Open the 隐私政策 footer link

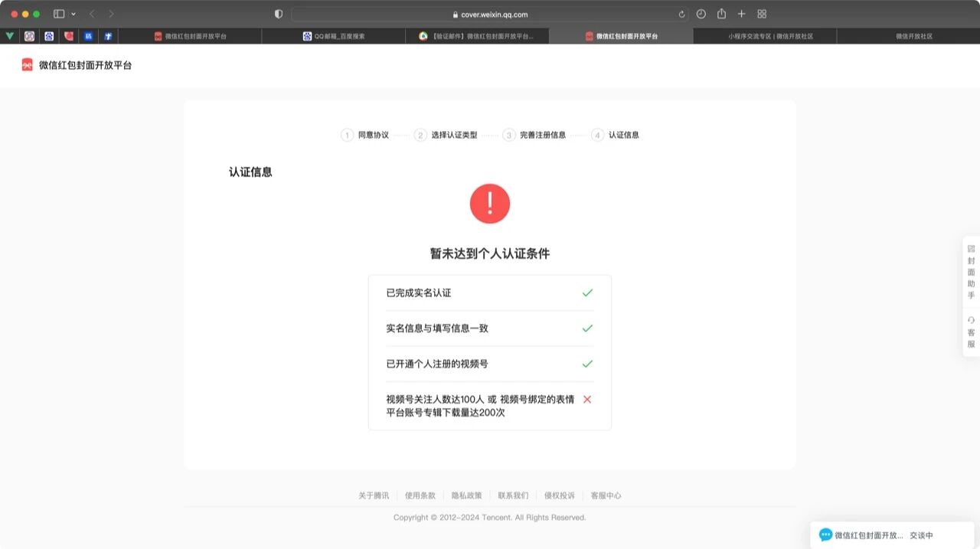(x=467, y=496)
